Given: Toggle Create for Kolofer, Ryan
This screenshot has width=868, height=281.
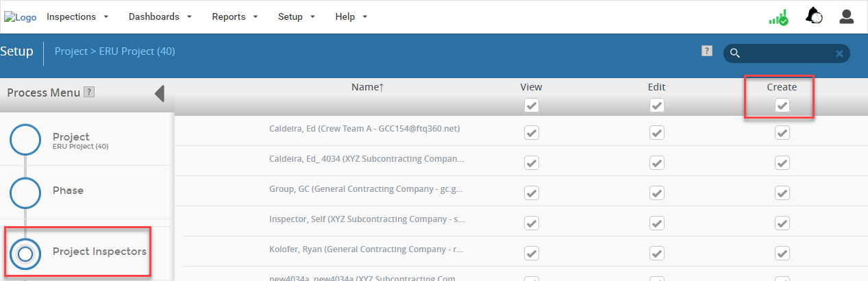Looking at the screenshot, I should pyautogui.click(x=782, y=254).
